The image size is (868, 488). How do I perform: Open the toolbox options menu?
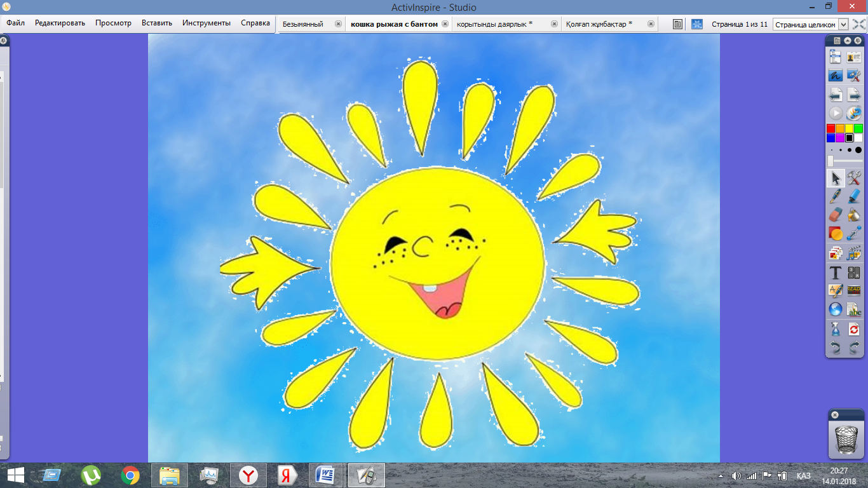(x=837, y=41)
